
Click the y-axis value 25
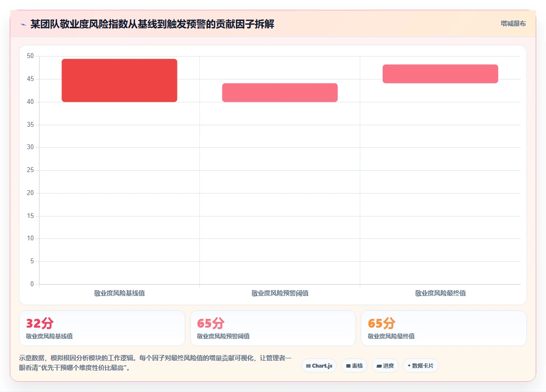[30, 170]
